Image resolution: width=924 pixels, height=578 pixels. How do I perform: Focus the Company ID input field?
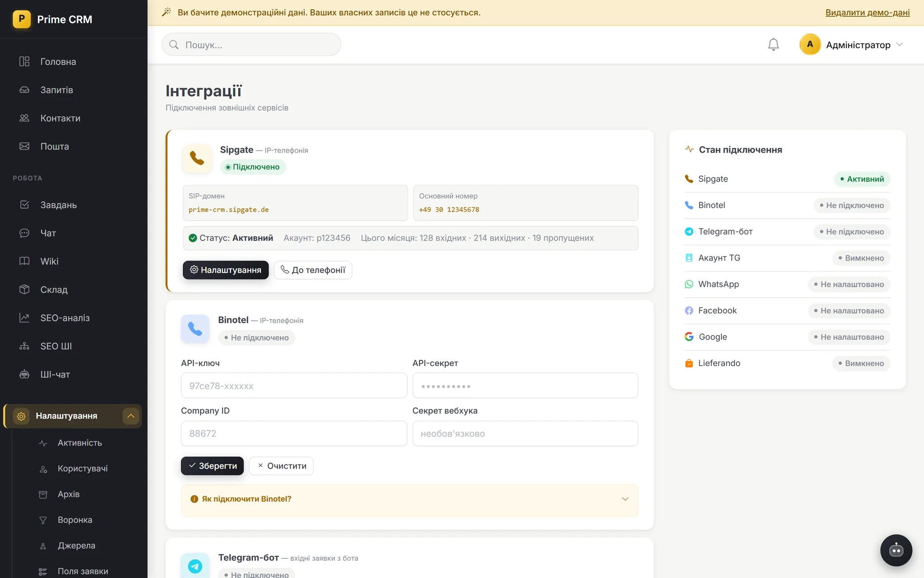[x=294, y=433]
